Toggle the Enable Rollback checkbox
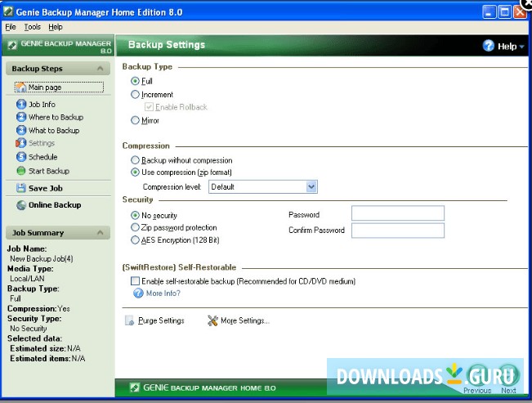 (x=149, y=107)
